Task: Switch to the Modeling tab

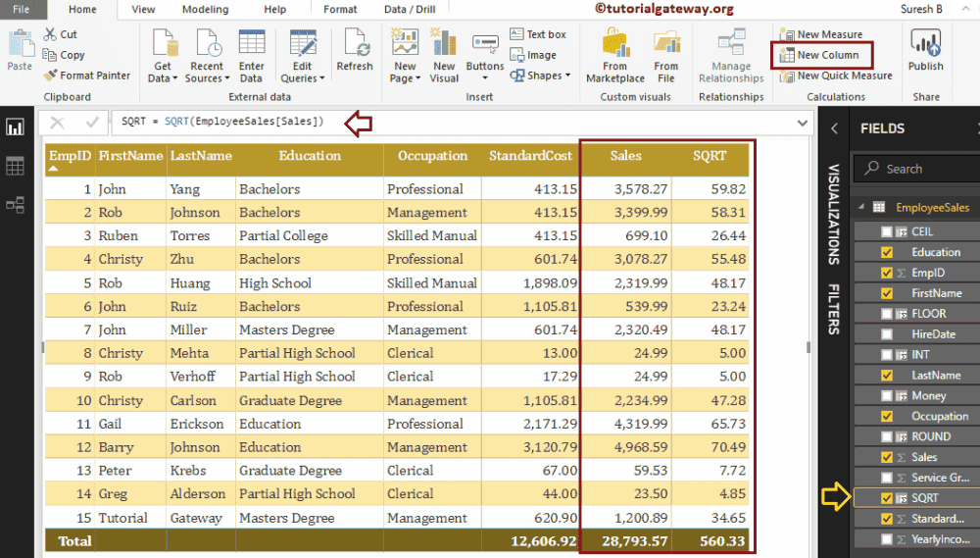Action: (x=205, y=10)
